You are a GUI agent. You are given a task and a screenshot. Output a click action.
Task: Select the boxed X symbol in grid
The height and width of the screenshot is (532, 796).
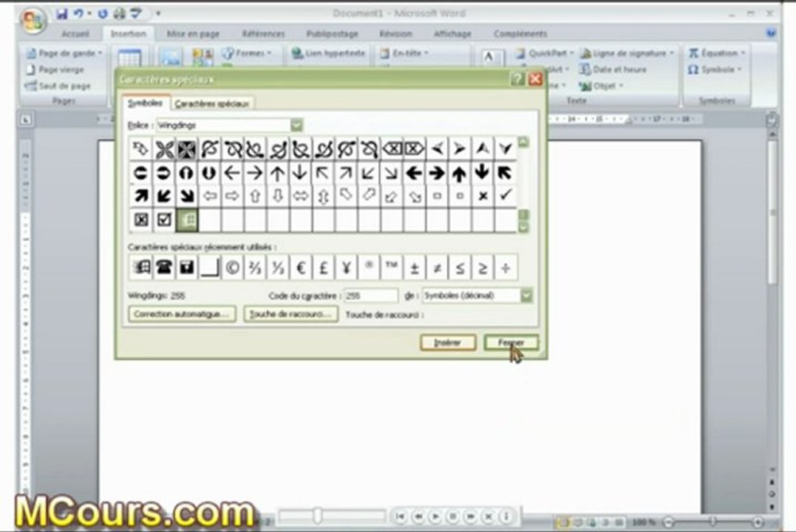[x=140, y=219]
